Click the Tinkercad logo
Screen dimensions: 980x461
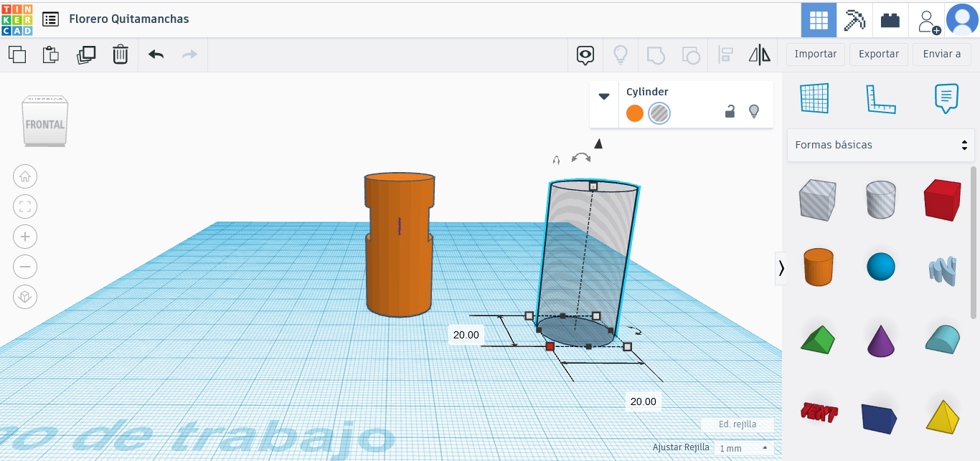17,19
